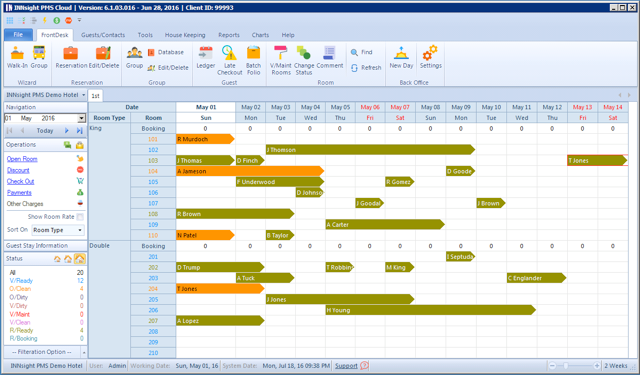Open the Sort On Room Type dropdown
Image resolution: width=640 pixels, height=375 pixels.
click(x=58, y=230)
